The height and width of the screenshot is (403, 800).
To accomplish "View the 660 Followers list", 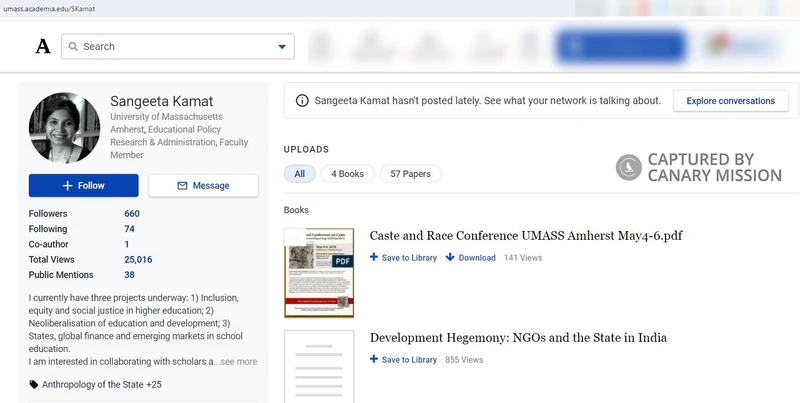I will coord(132,214).
